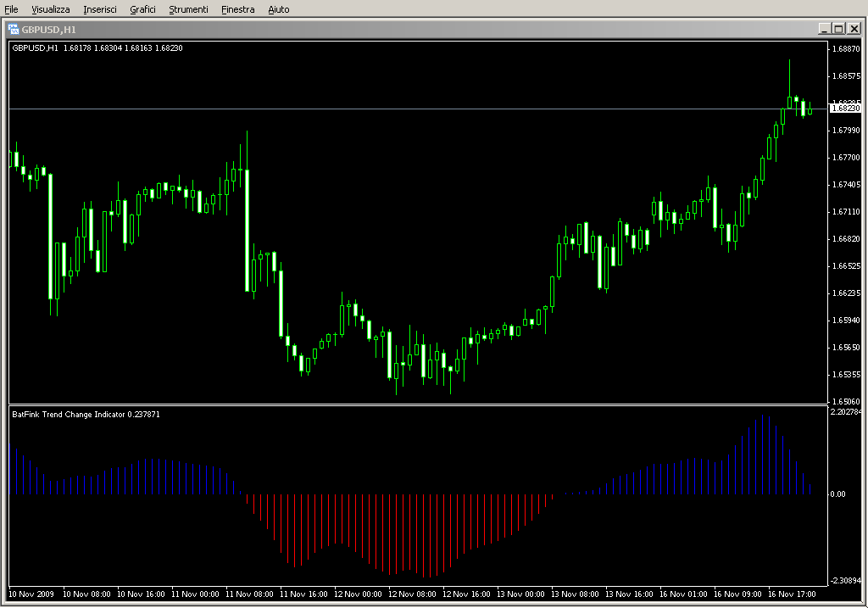Viewport: 868px width, 608px height.
Task: Click the 16 Nov 01:00 time label
Action: pyautogui.click(x=683, y=594)
